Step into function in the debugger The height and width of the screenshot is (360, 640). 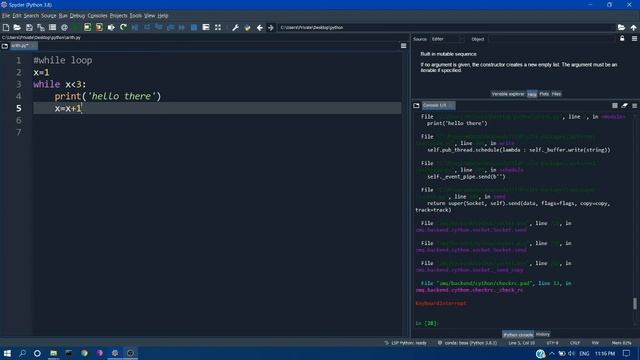pos(159,27)
